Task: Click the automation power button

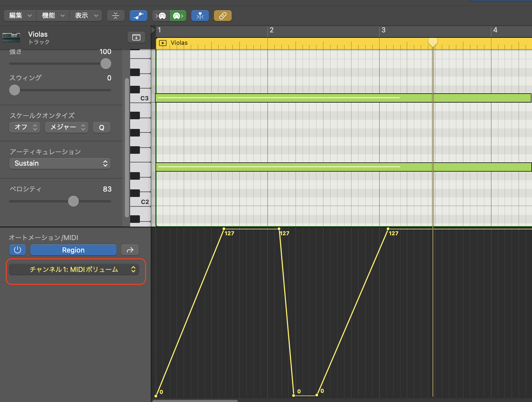Action: 18,250
